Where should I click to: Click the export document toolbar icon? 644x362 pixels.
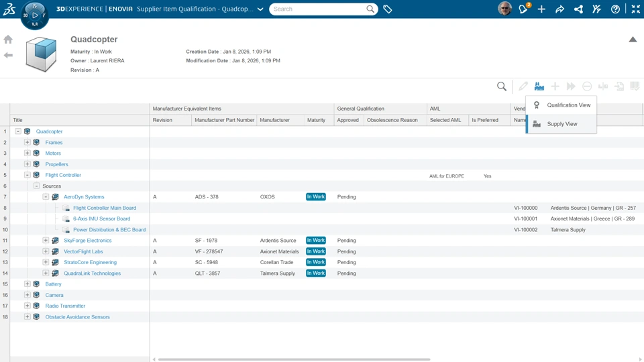[619, 86]
